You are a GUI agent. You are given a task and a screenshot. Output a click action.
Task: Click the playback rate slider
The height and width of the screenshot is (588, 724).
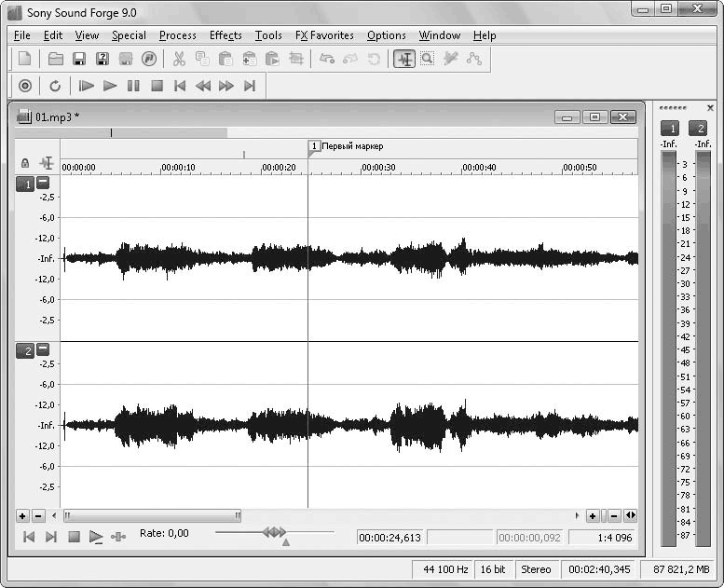[x=274, y=532]
